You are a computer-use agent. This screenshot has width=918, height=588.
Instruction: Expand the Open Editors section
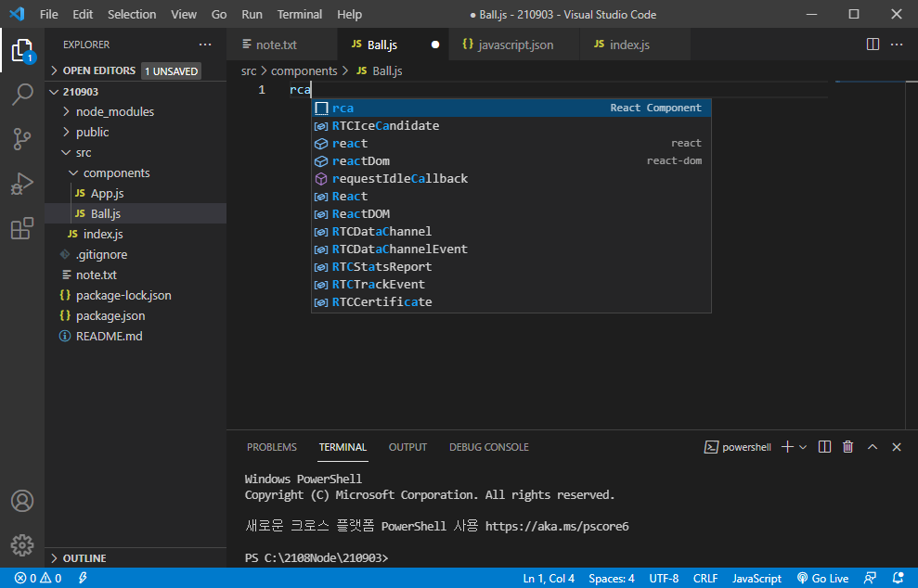pyautogui.click(x=54, y=70)
